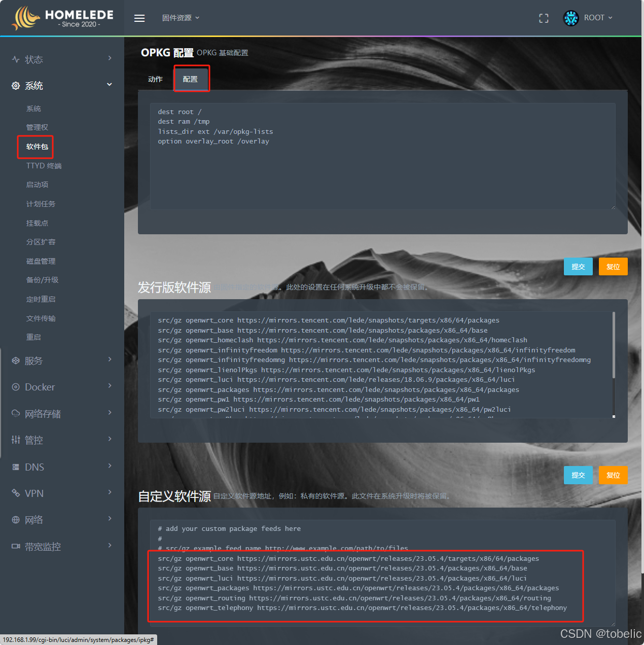644x645 pixels.
Task: Expand the 状态 menu chevron
Action: (x=110, y=58)
